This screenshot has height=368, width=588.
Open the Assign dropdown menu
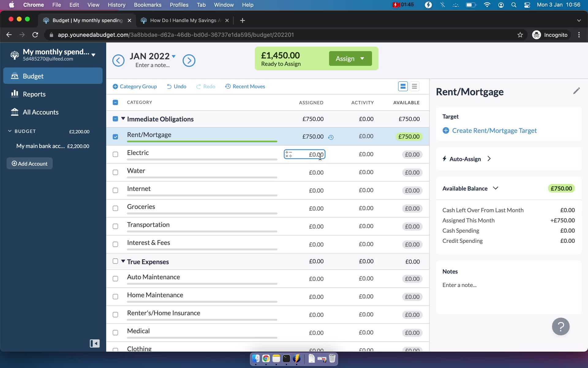click(362, 59)
